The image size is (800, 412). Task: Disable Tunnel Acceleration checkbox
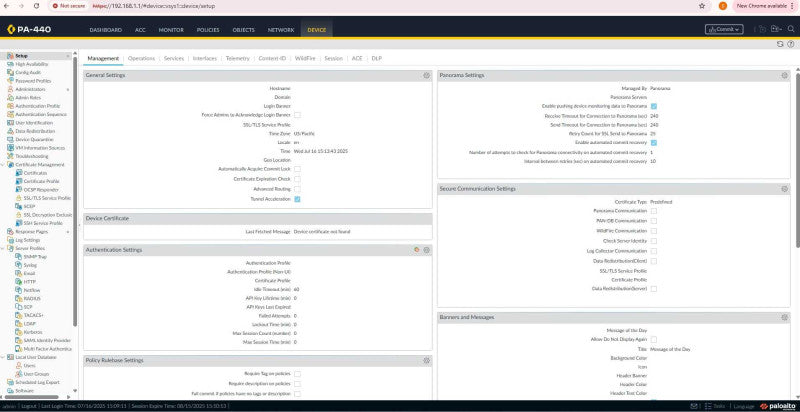[x=297, y=199]
